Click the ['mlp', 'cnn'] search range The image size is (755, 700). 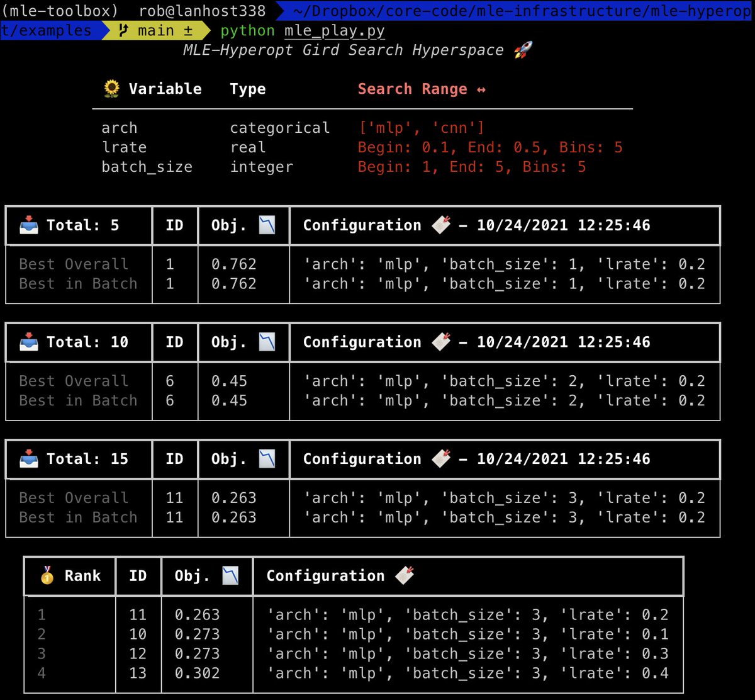pos(421,128)
